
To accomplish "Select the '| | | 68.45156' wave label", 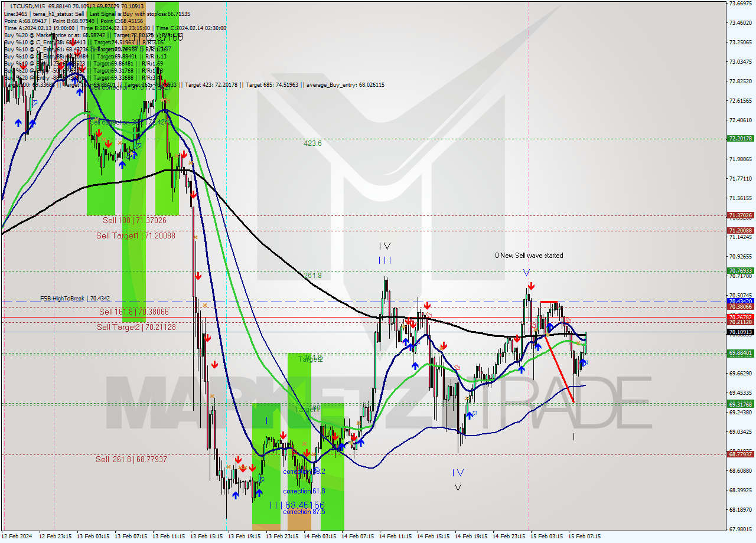I will 297,505.
